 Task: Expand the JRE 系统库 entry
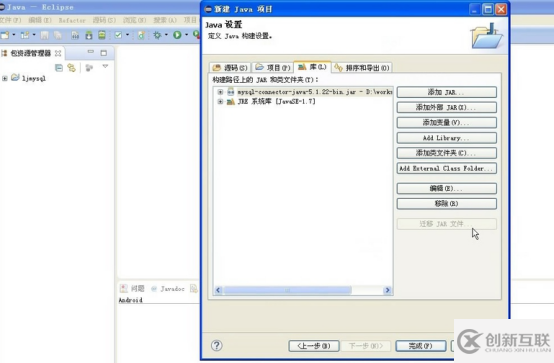pyautogui.click(x=220, y=101)
